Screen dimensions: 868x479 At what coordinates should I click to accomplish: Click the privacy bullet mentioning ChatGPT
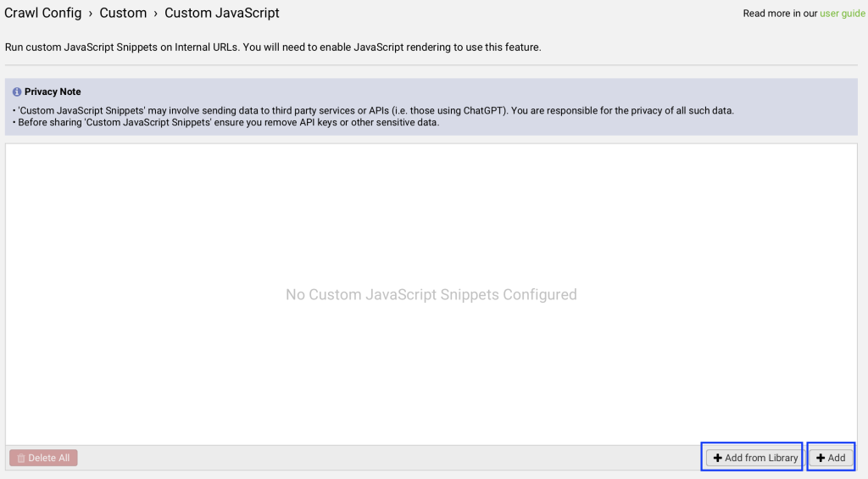click(x=373, y=111)
